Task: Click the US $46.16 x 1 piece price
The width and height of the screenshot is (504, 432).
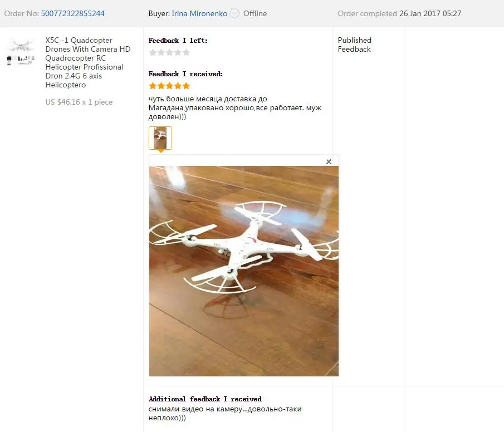Action: click(79, 102)
